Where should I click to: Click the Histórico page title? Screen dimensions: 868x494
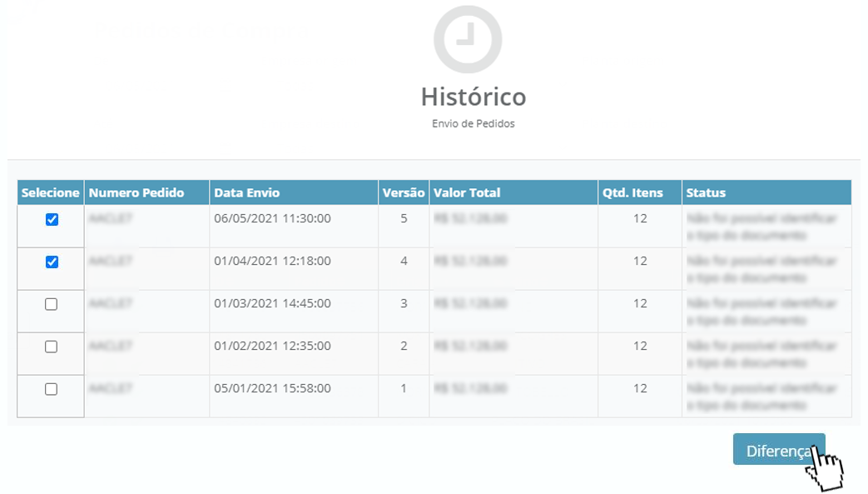point(473,97)
